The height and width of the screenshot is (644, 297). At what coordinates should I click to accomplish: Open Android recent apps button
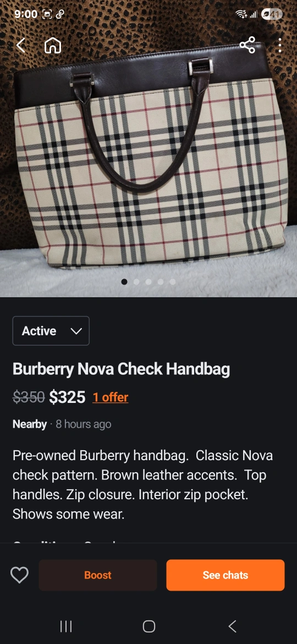(66, 626)
